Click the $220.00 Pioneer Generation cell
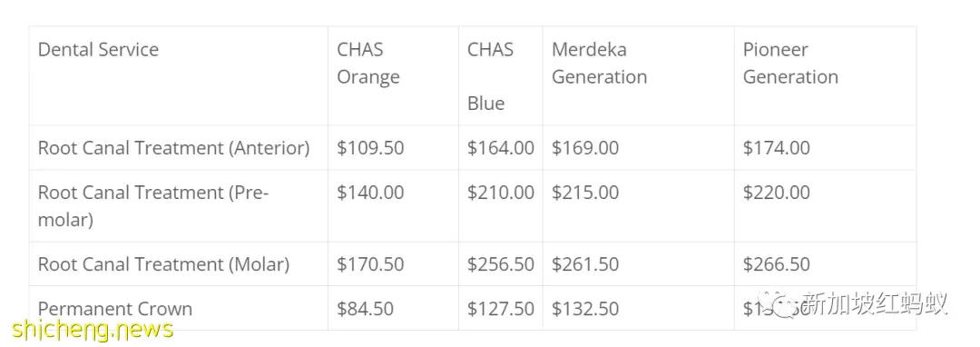The width and height of the screenshot is (980, 347). (777, 192)
